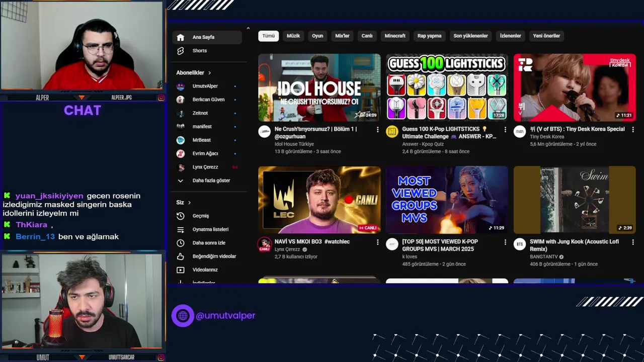
Task: Open Idol House Türkiye channel avatar
Action: click(x=265, y=132)
